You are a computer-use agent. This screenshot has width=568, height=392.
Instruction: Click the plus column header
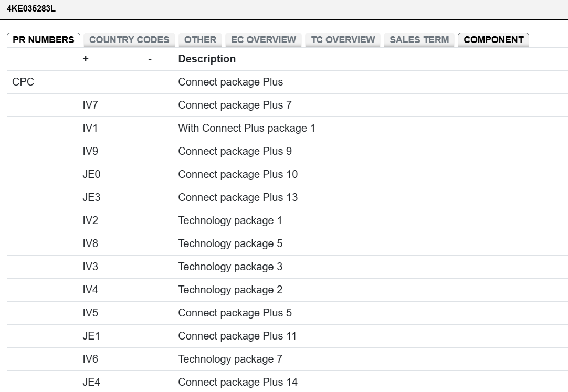86,59
